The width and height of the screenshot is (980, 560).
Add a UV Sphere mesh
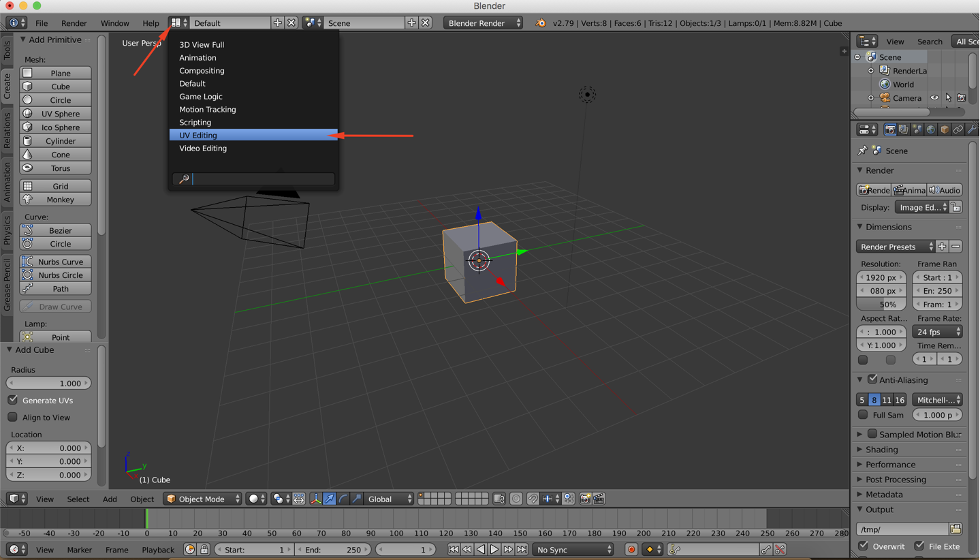[55, 114]
